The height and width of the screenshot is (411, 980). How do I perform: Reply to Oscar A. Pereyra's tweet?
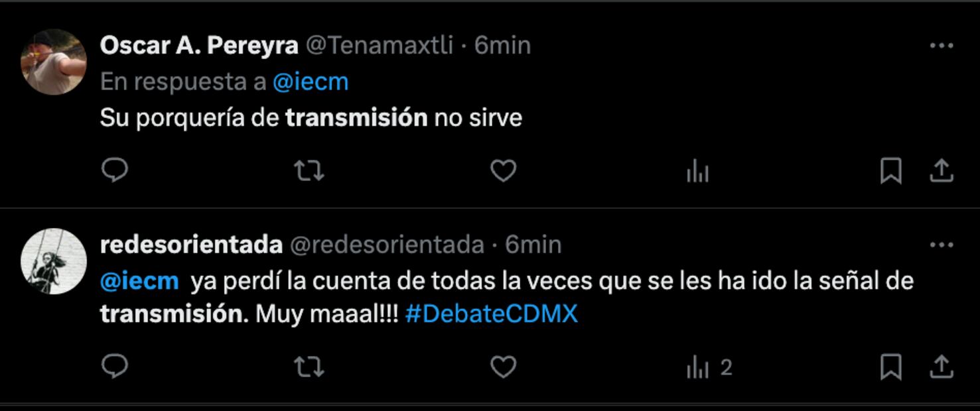click(115, 171)
